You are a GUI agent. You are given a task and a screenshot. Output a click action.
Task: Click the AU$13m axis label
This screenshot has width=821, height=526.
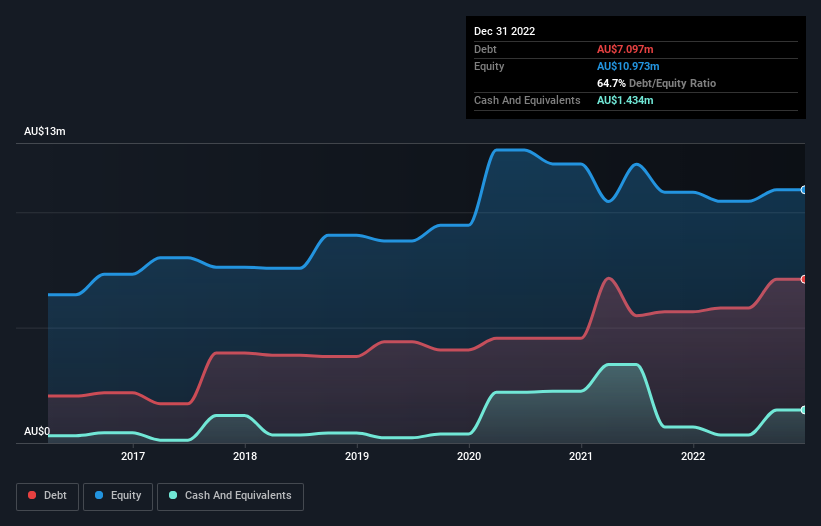pos(45,131)
